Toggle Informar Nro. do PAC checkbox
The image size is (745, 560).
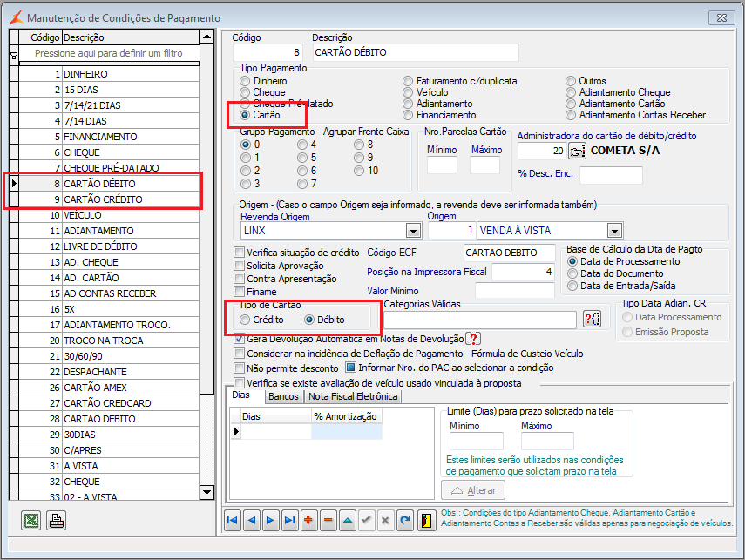tap(350, 368)
